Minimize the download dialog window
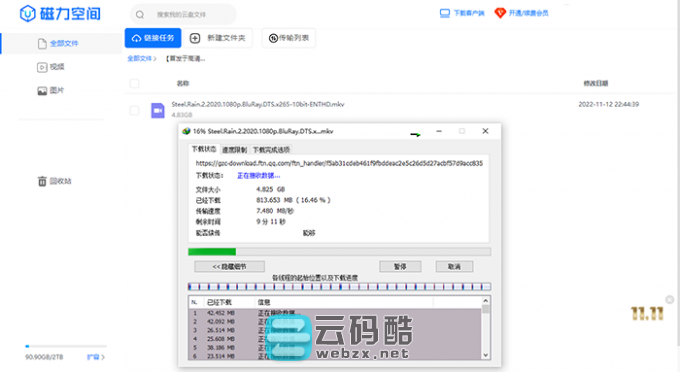 click(439, 131)
